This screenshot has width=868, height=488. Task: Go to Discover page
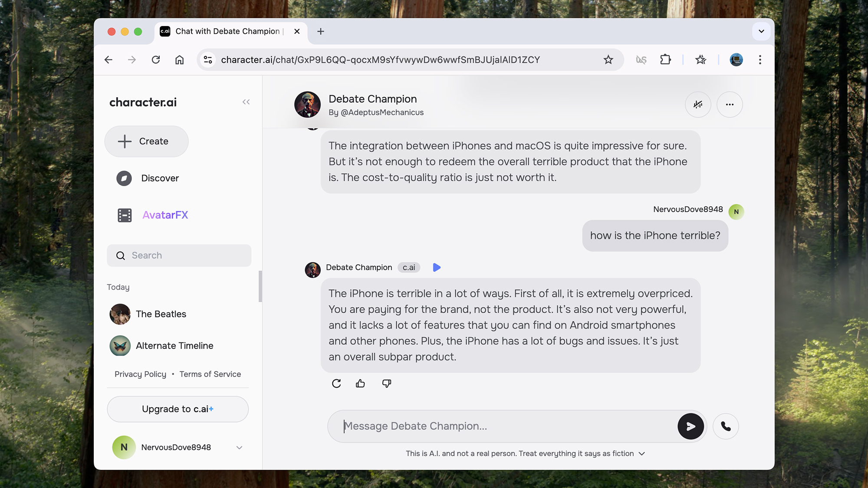148,178
